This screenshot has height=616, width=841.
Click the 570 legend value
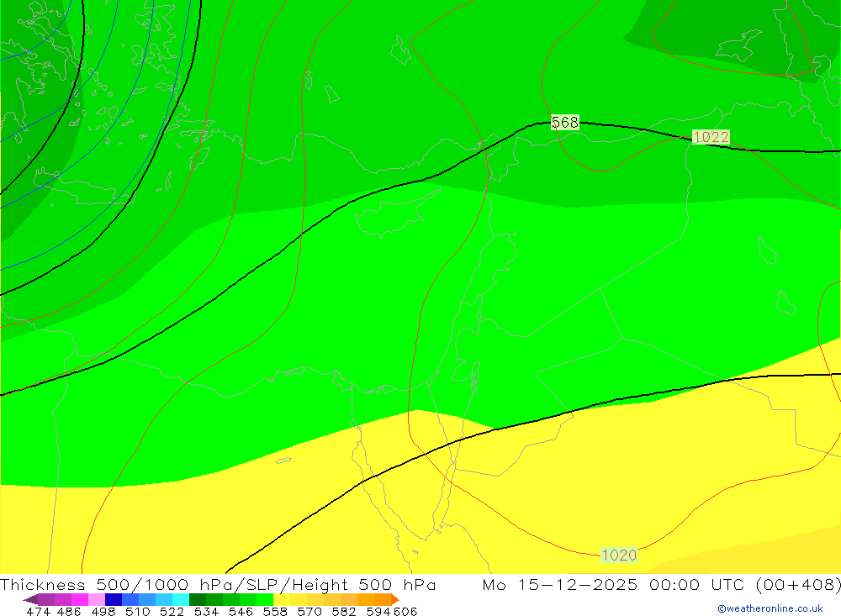pyautogui.click(x=309, y=612)
